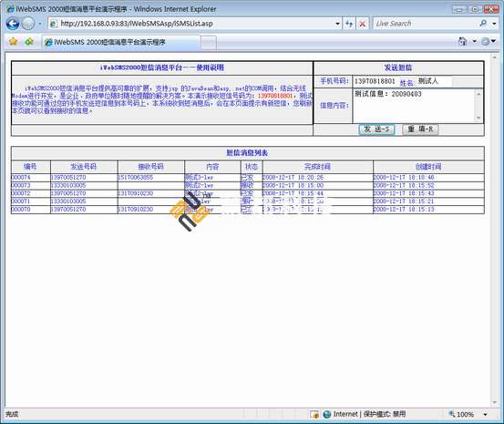The width and height of the screenshot is (504, 424).
Task: Click the 接收号码 column header
Action: 150,167
